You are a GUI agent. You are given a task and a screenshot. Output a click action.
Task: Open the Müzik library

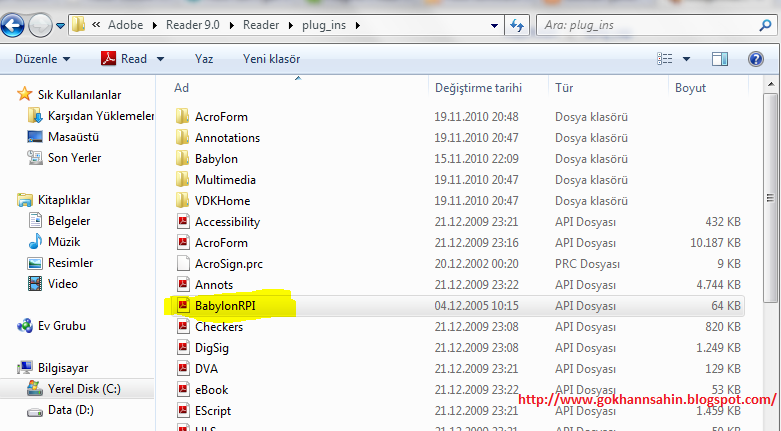click(x=54, y=242)
